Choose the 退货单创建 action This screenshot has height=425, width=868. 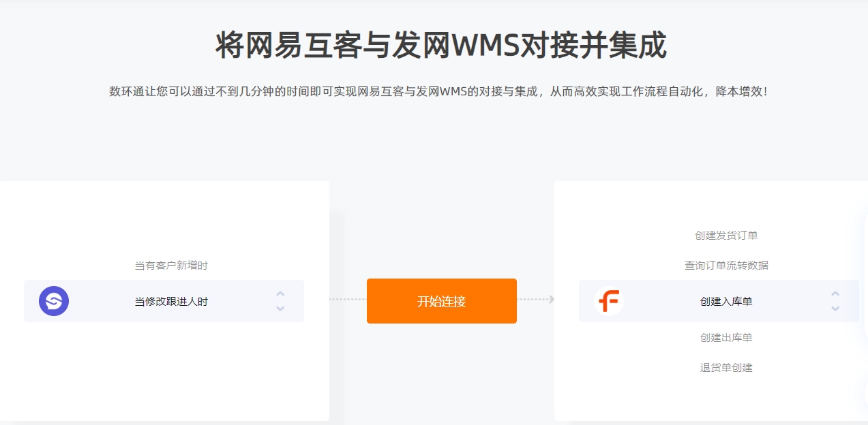tap(726, 368)
